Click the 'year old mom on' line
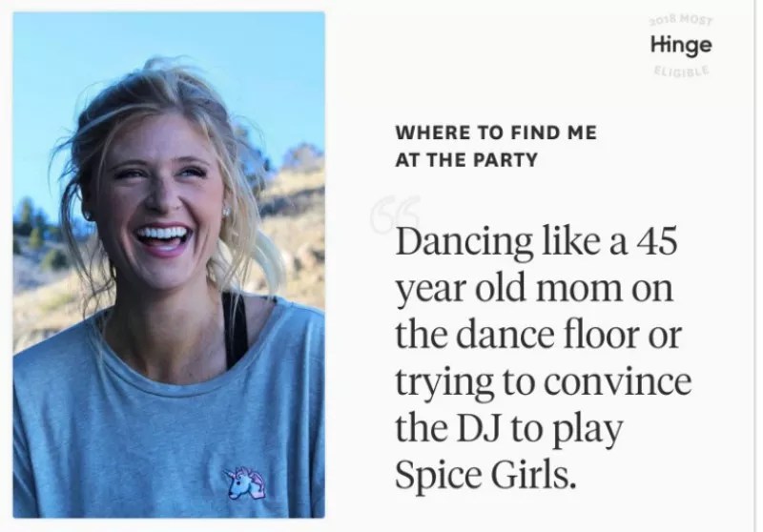Image resolution: width=763 pixels, height=532 pixels. 534,289
